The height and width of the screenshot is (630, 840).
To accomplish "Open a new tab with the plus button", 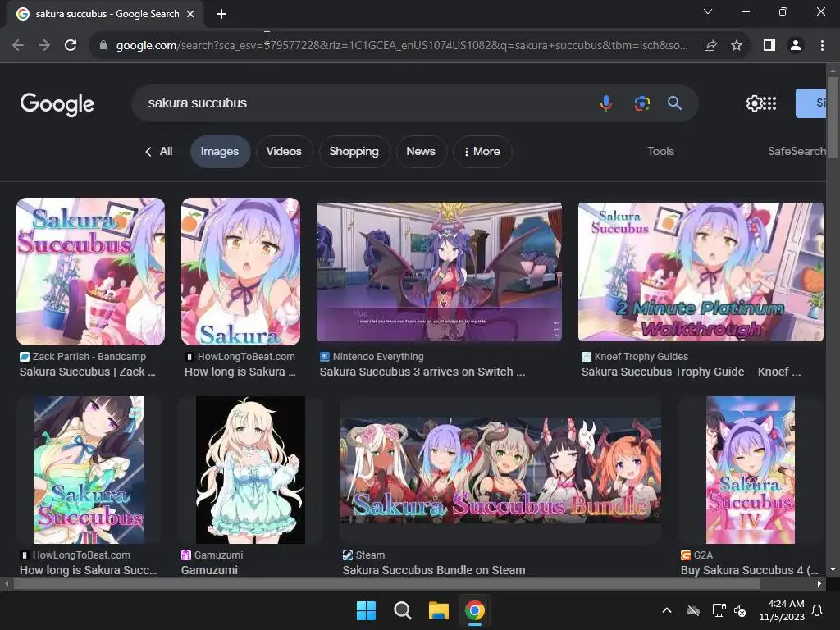I will pos(221,14).
